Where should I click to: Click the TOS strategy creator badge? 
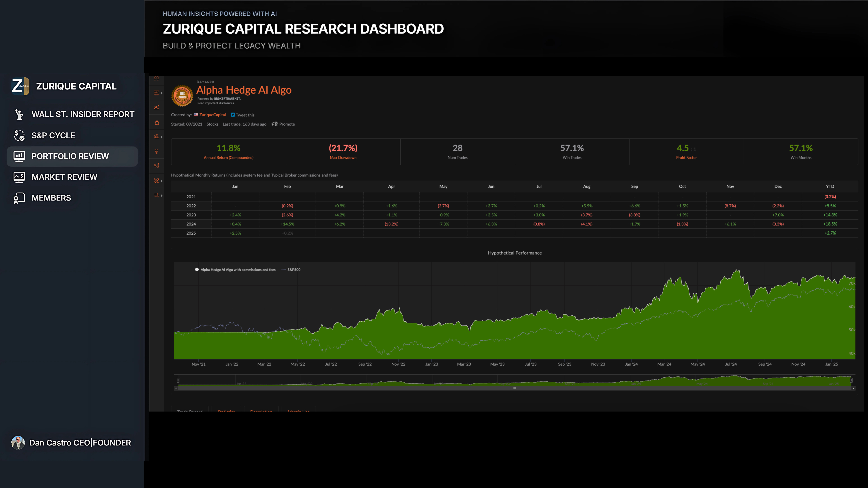[x=182, y=96]
